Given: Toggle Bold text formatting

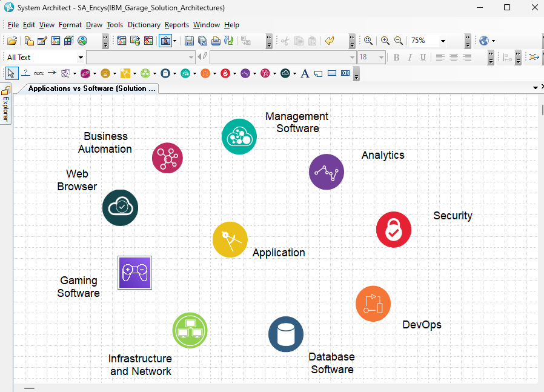Looking at the screenshot, I should point(397,57).
